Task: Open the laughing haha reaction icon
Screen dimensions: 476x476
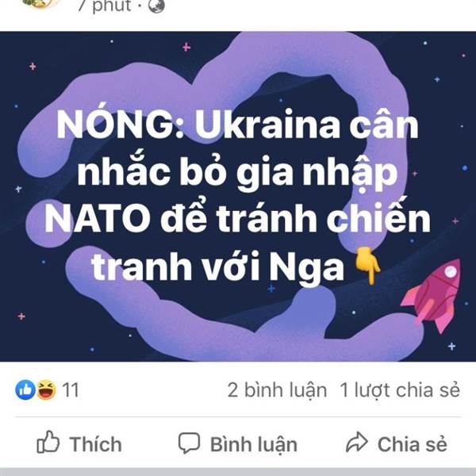Action: pos(46,390)
